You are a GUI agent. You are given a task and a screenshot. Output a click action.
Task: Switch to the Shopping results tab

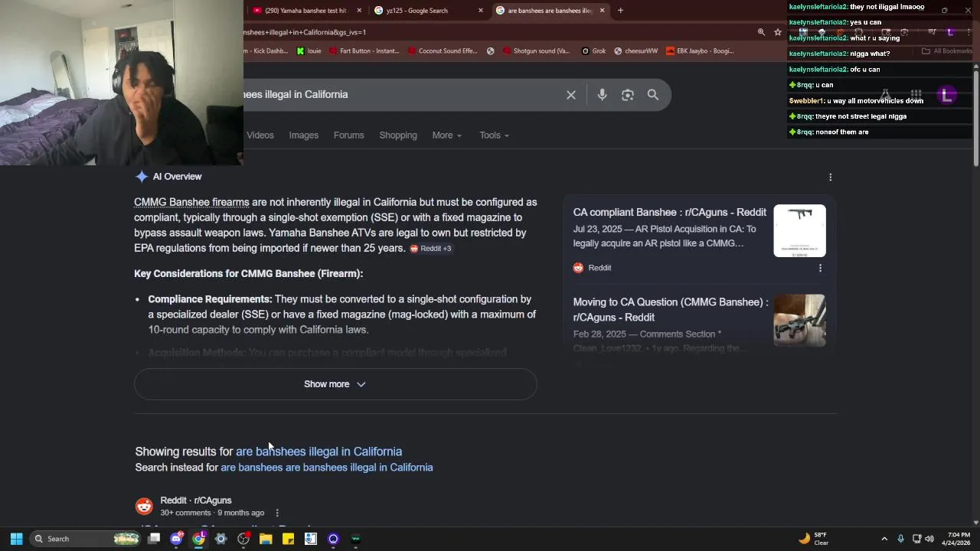(x=398, y=135)
